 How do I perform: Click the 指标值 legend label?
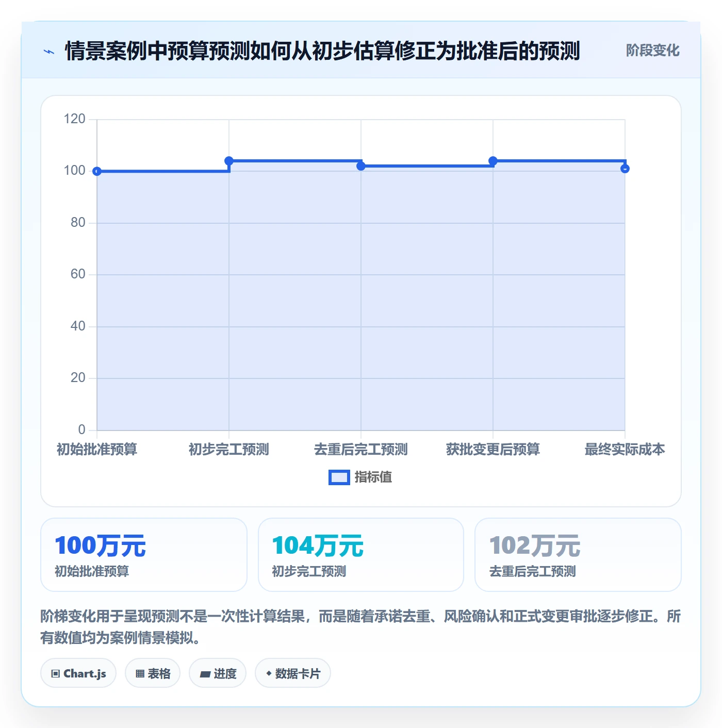point(373,477)
